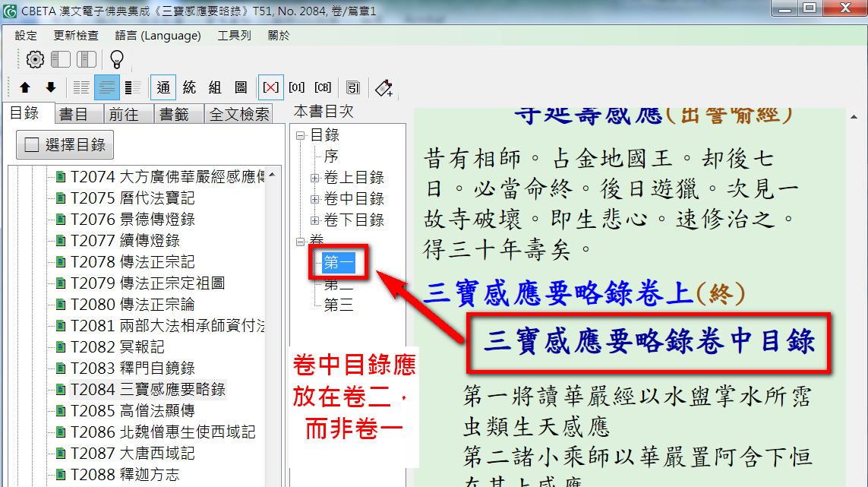
Task: Click the lightbulb tip icon
Action: [116, 59]
